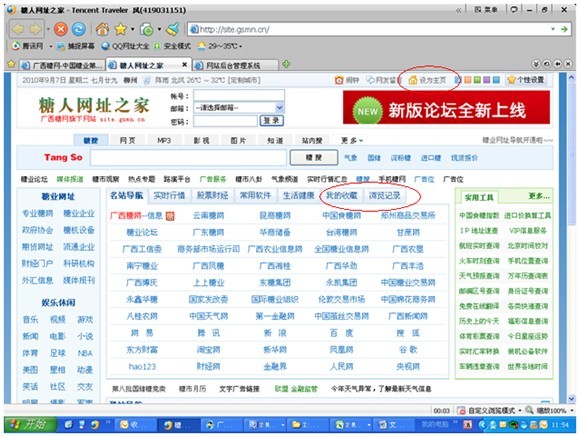Open the favorites star dropdown arrow
580x437 pixels.
132,29
